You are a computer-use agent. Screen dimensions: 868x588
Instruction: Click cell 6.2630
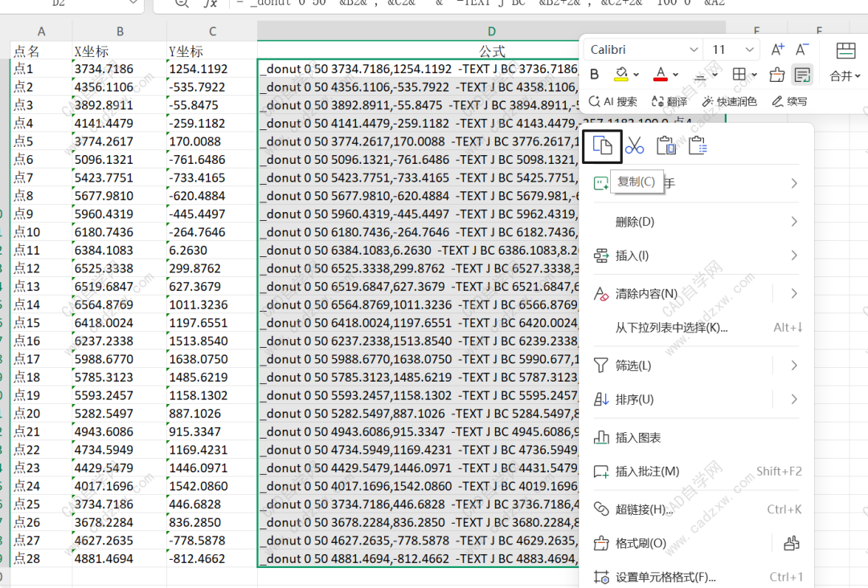tap(212, 251)
